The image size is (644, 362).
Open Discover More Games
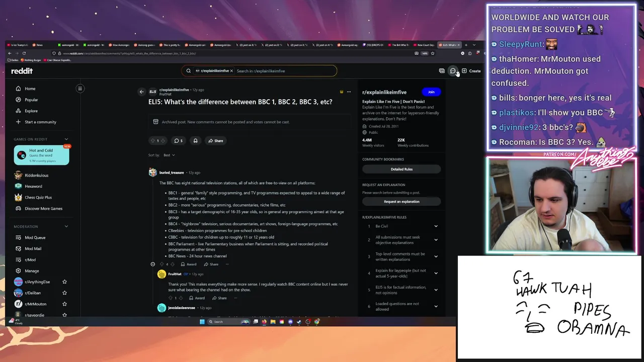[43, 209]
